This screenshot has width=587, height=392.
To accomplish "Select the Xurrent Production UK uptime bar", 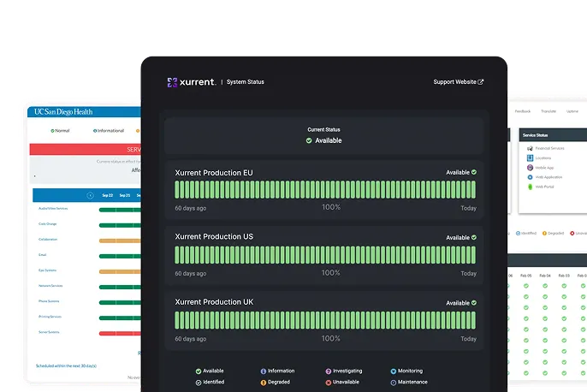I will pos(325,320).
